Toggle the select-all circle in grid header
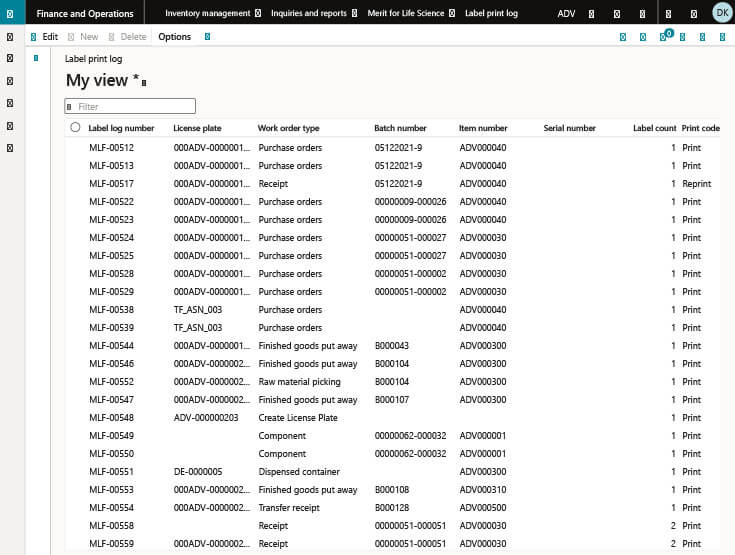This screenshot has height=555, width=735. (75, 128)
